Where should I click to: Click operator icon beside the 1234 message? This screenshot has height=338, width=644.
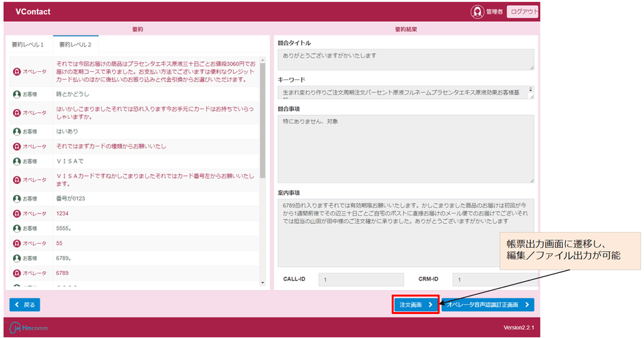pyautogui.click(x=17, y=213)
